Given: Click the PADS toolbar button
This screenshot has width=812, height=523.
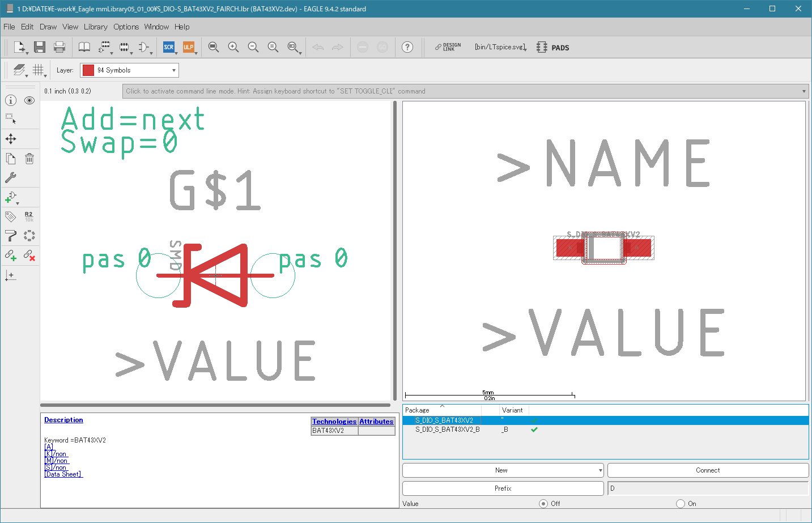Looking at the screenshot, I should [x=553, y=48].
